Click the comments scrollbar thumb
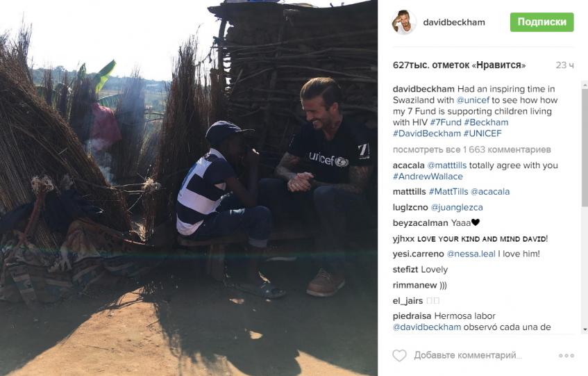The width and height of the screenshot is (588, 376). click(x=585, y=148)
